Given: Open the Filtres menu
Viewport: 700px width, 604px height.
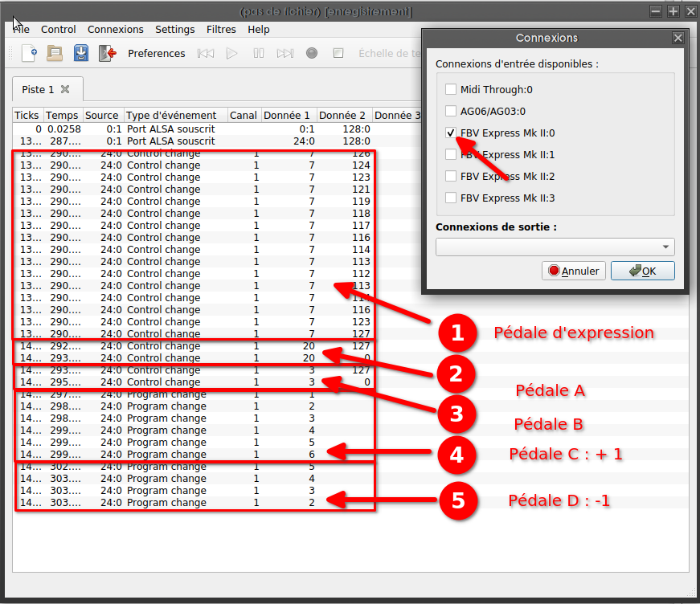Looking at the screenshot, I should pos(221,30).
